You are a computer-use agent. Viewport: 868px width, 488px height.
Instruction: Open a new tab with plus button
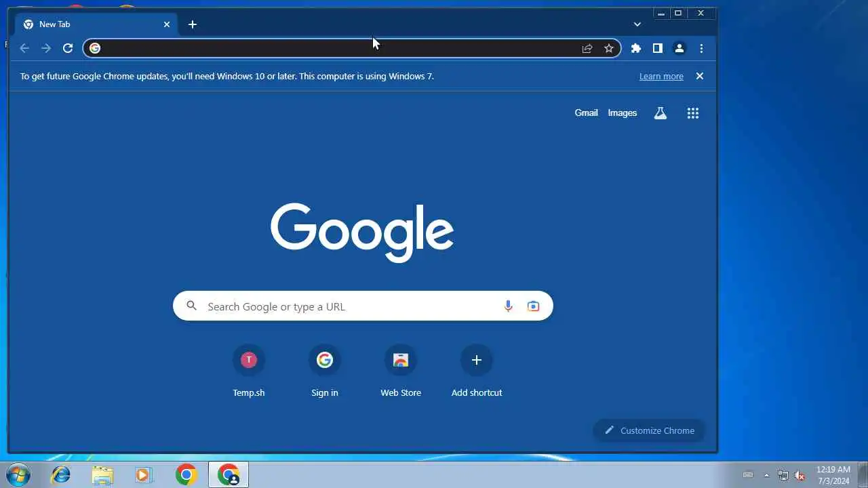[193, 24]
